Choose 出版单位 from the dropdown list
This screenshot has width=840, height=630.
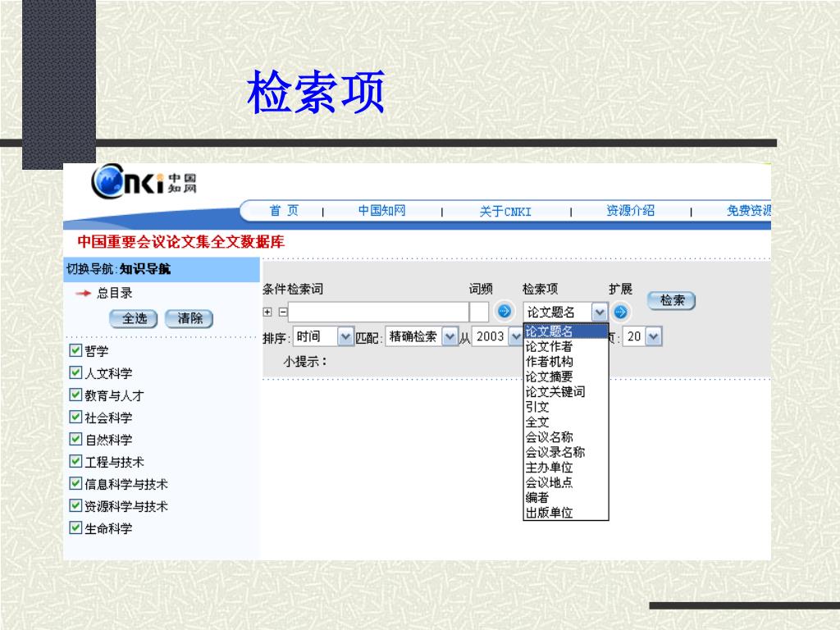point(566,513)
